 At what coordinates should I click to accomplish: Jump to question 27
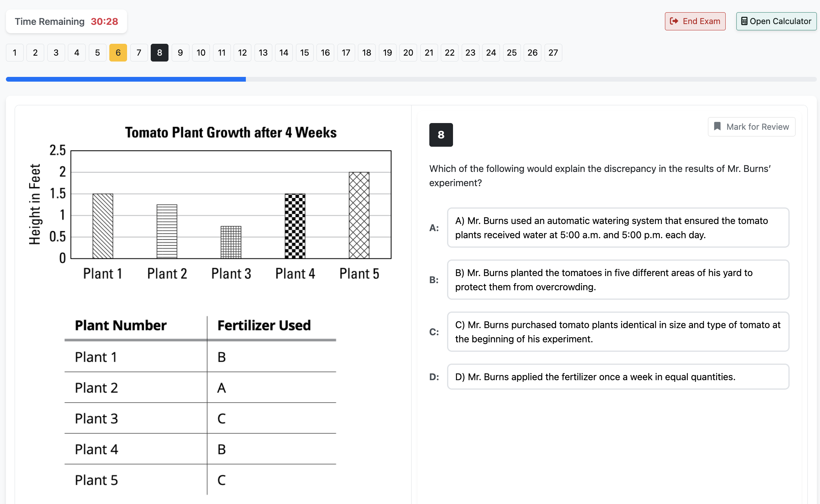[553, 52]
